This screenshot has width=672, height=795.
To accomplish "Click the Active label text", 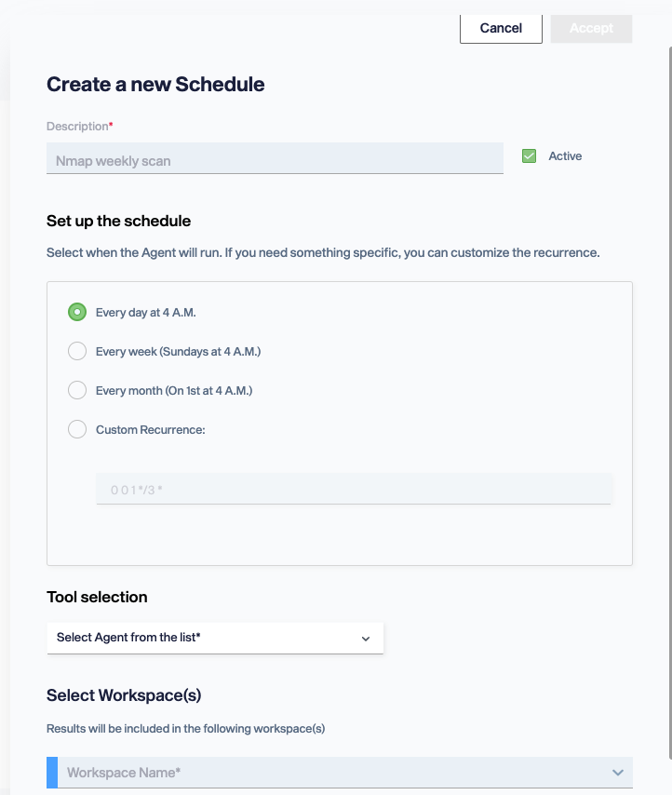I will tap(565, 156).
